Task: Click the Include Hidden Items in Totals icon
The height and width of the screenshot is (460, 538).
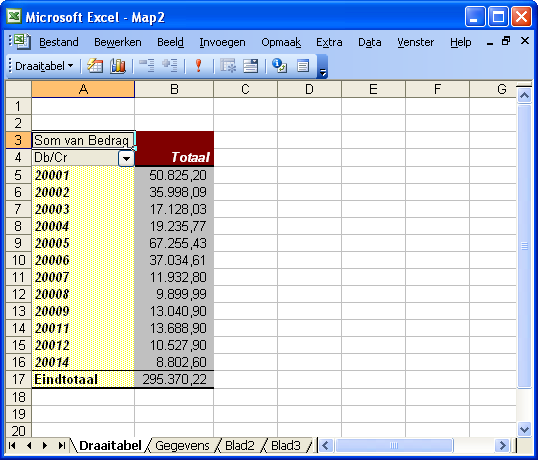Action: coord(228,66)
